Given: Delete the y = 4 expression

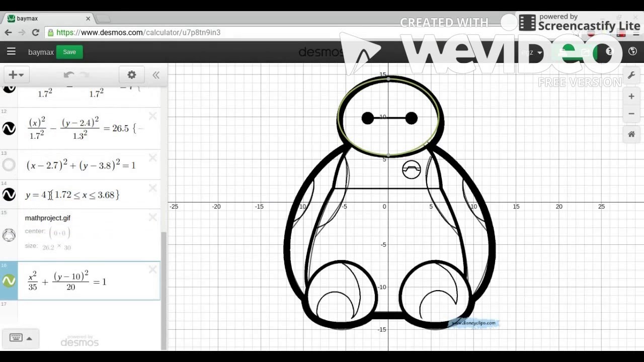Looking at the screenshot, I should [x=153, y=188].
